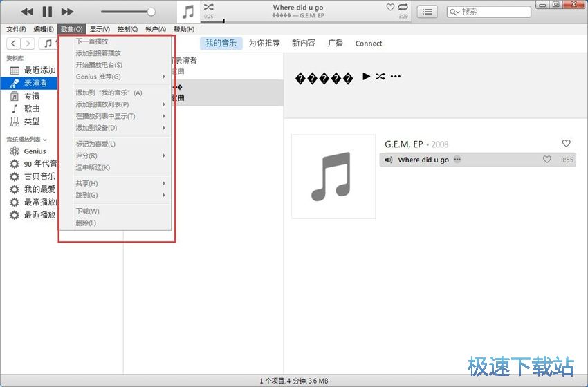Image resolution: width=588 pixels, height=387 pixels.
Task: Toggle the repeat icon in now playing display
Action: (x=403, y=7)
